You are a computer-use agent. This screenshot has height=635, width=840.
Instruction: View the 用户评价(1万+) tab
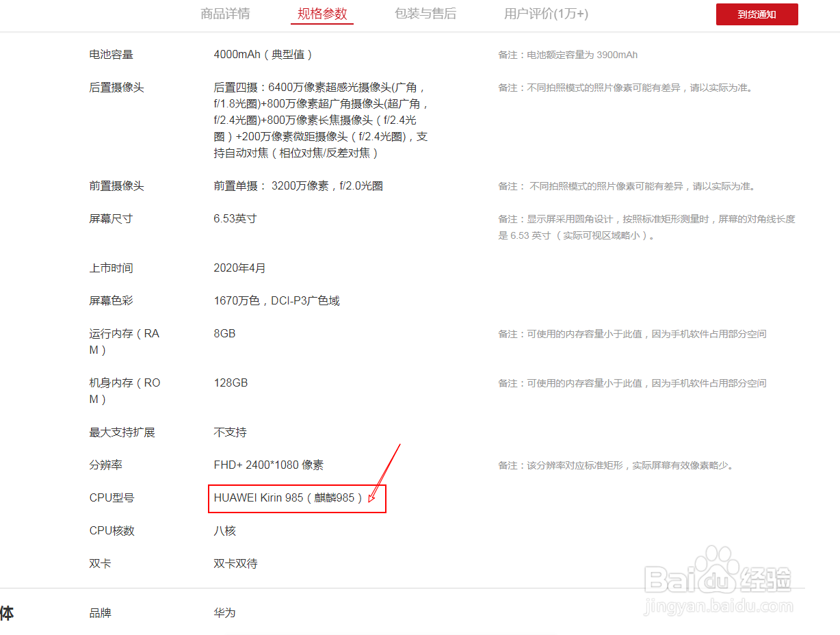click(546, 14)
